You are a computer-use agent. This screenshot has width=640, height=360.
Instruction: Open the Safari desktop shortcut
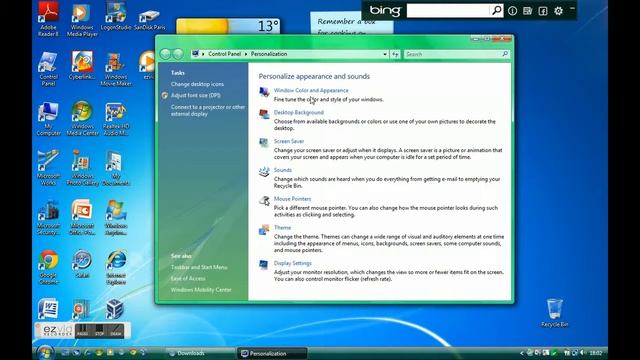[82, 264]
